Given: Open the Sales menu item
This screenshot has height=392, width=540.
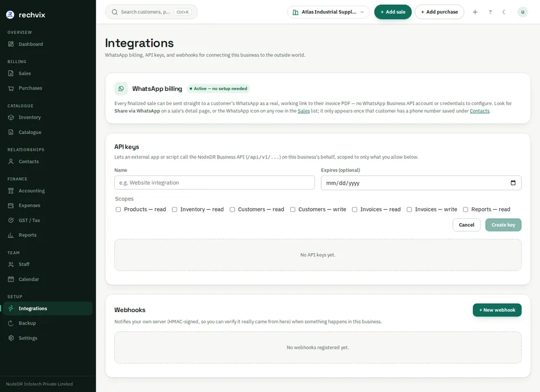Looking at the screenshot, I should [48, 73].
